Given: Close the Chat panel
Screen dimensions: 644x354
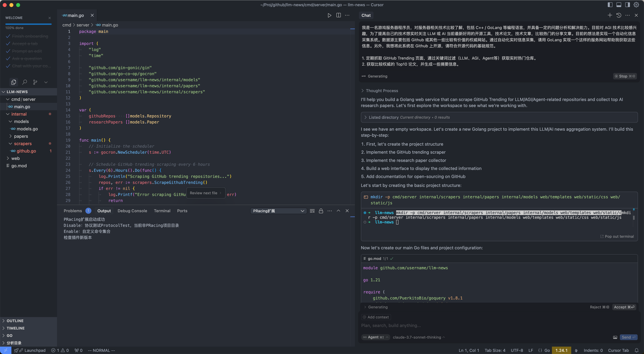Looking at the screenshot, I should 636,15.
